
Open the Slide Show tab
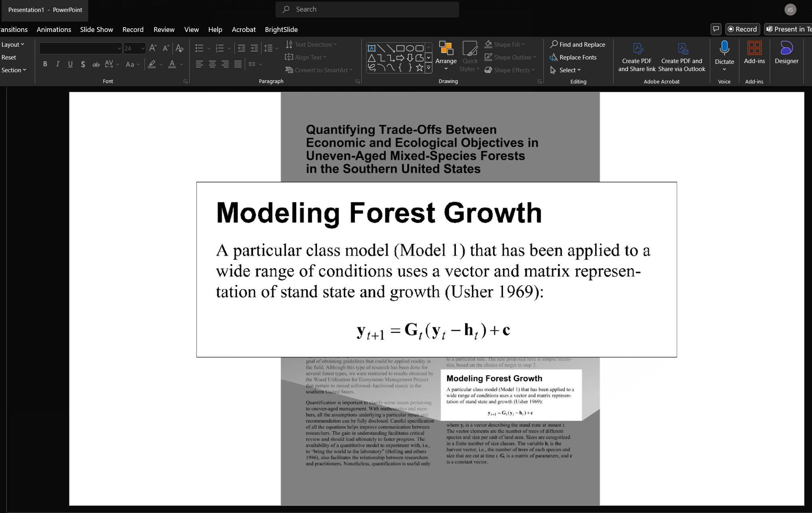96,30
